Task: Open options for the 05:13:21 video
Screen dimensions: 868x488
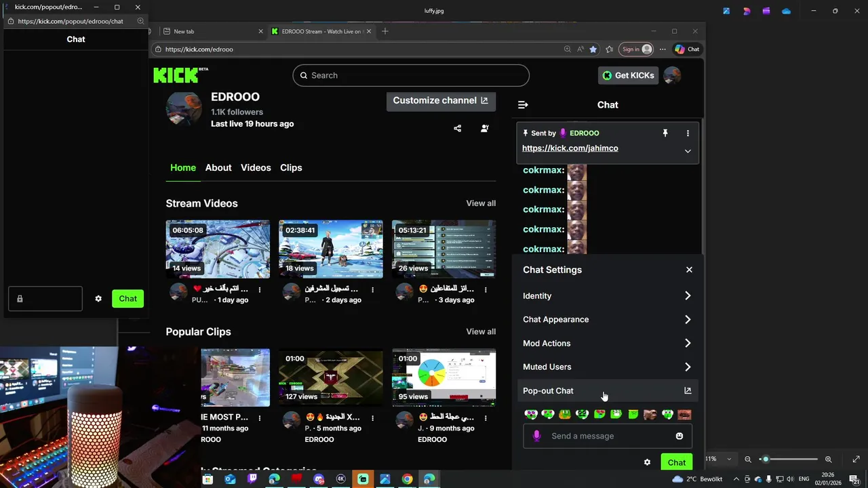Action: (x=486, y=289)
